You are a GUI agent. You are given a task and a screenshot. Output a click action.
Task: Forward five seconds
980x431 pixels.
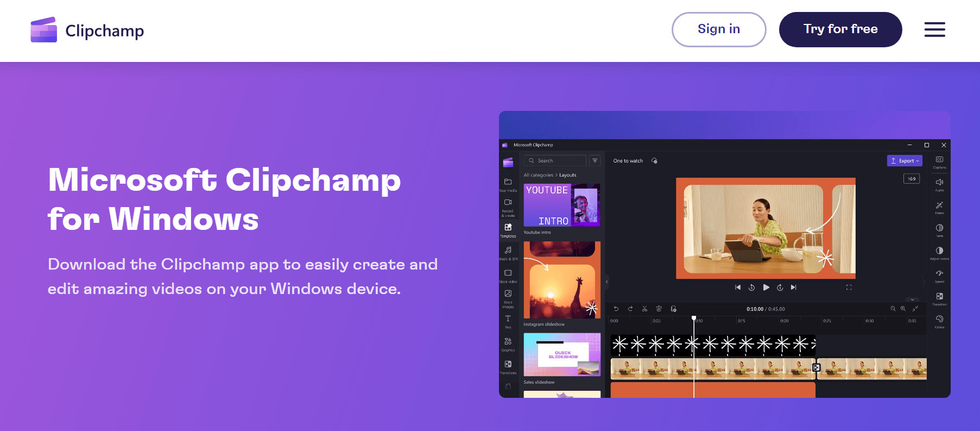780,288
